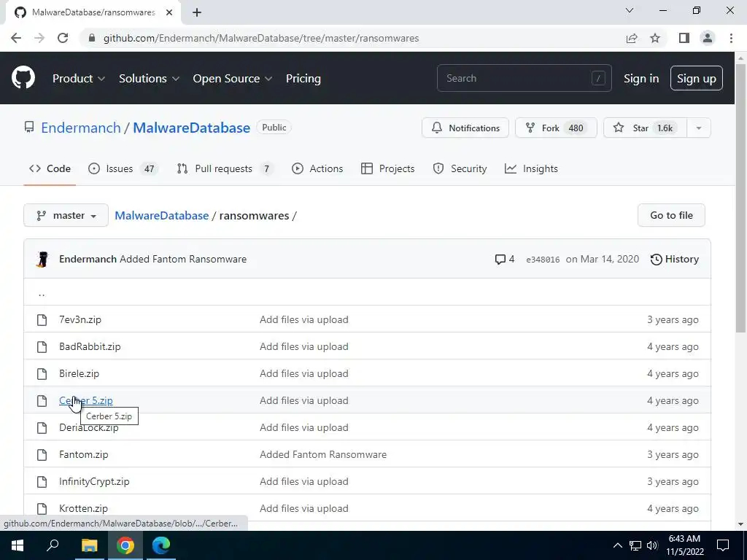Click the Pricing link
Viewport: 747px width, 560px height.
pos(303,78)
